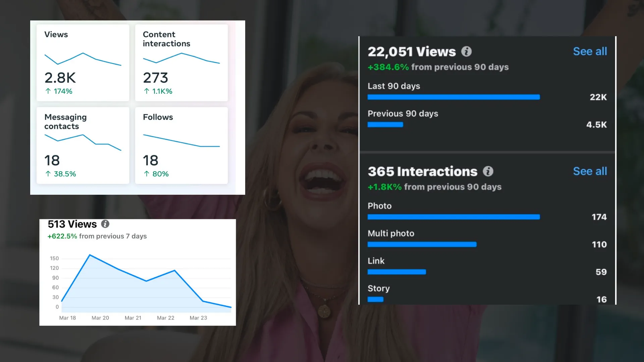Open the Views summary card
Image resolution: width=644 pixels, height=362 pixels.
pos(83,63)
